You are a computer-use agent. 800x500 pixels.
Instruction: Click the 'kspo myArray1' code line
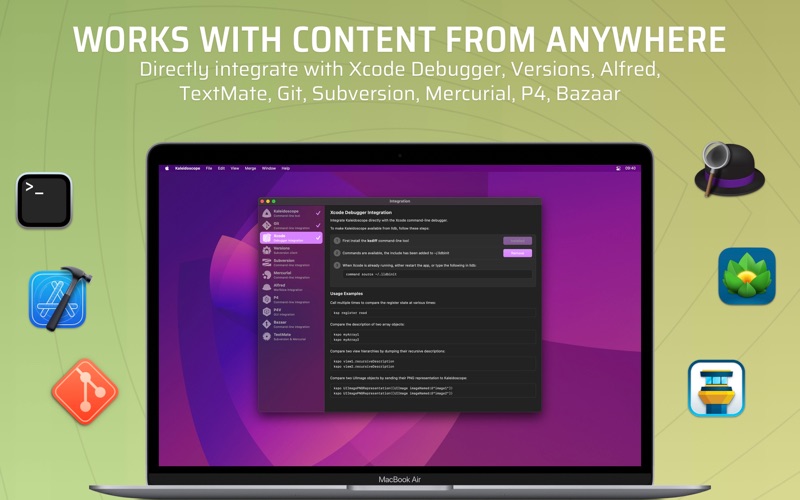pos(346,335)
